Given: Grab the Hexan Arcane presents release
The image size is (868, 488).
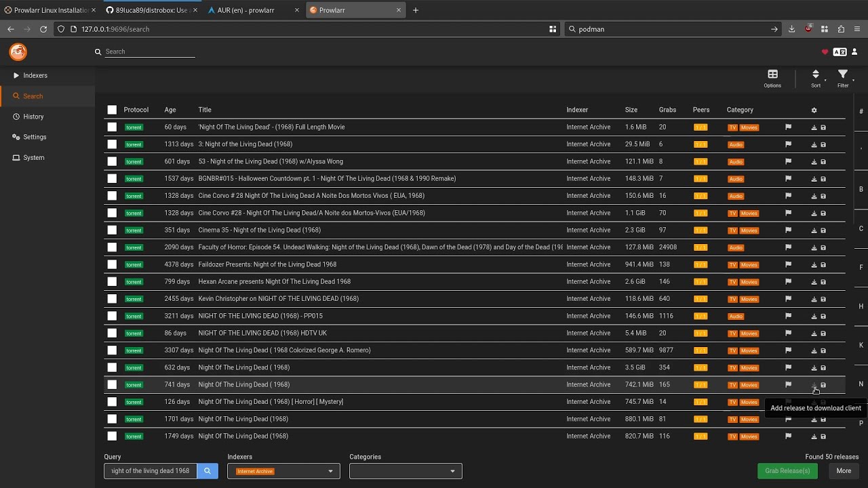Looking at the screenshot, I should [x=814, y=282].
